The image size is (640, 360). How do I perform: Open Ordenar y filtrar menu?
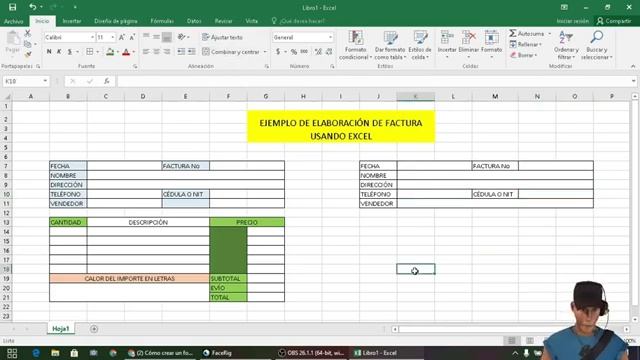(x=566, y=45)
